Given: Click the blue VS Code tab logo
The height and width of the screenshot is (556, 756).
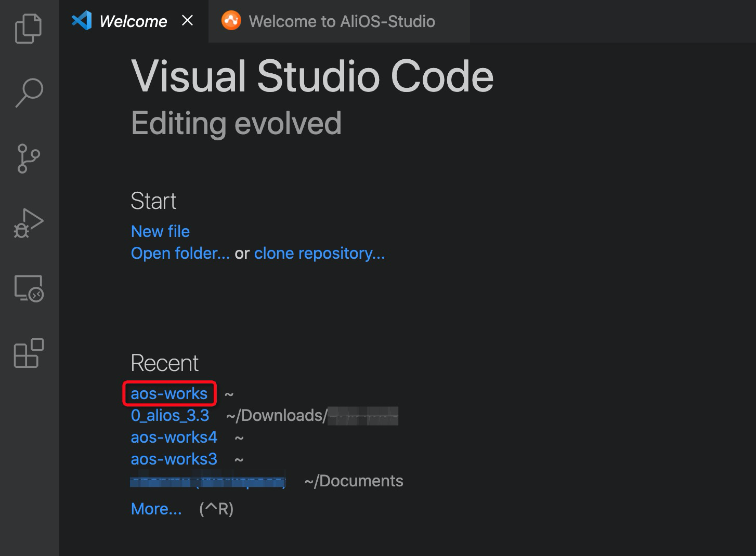Looking at the screenshot, I should pyautogui.click(x=82, y=21).
